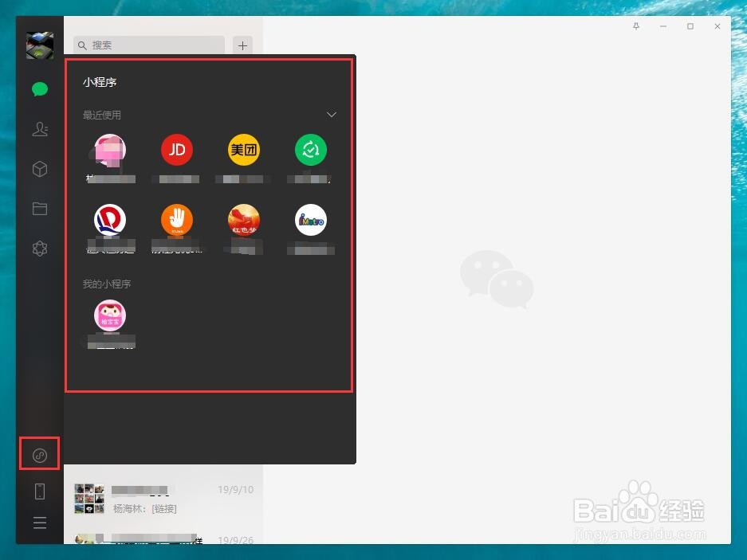Image resolution: width=747 pixels, height=560 pixels.
Task: Open the pink blurred mini program icon
Action: coord(110,150)
